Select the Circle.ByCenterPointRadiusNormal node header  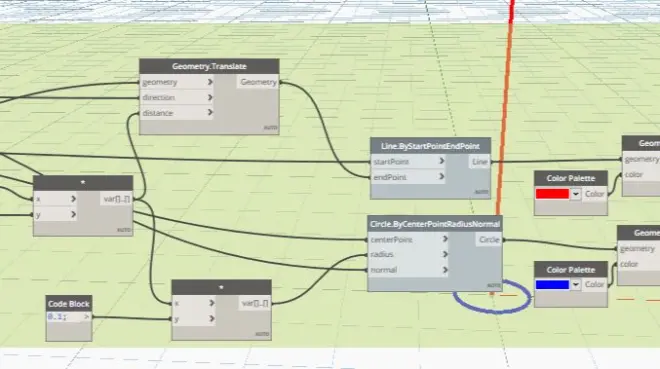435,224
